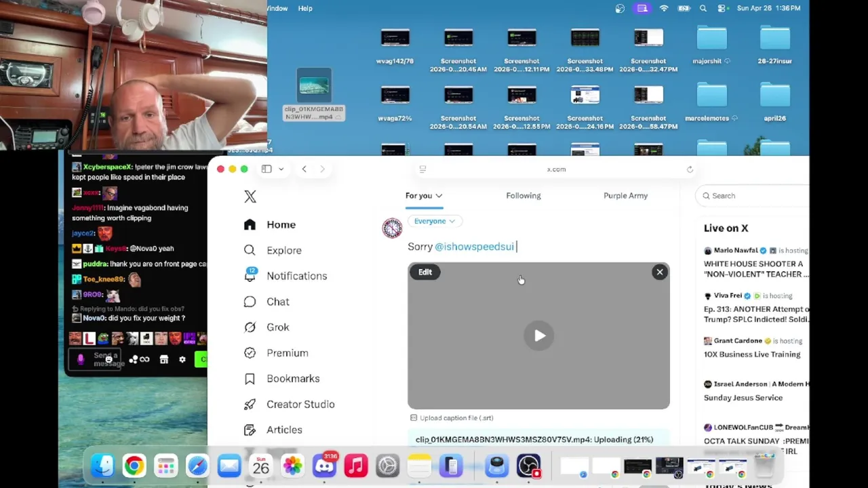Switch to the Purple Army tab
This screenshot has height=488, width=868.
(x=625, y=196)
